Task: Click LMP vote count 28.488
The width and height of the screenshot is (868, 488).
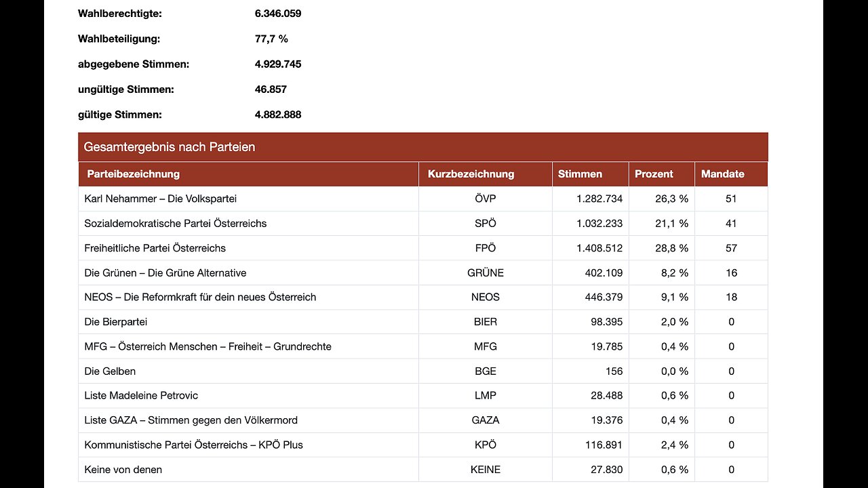Action: (607, 395)
